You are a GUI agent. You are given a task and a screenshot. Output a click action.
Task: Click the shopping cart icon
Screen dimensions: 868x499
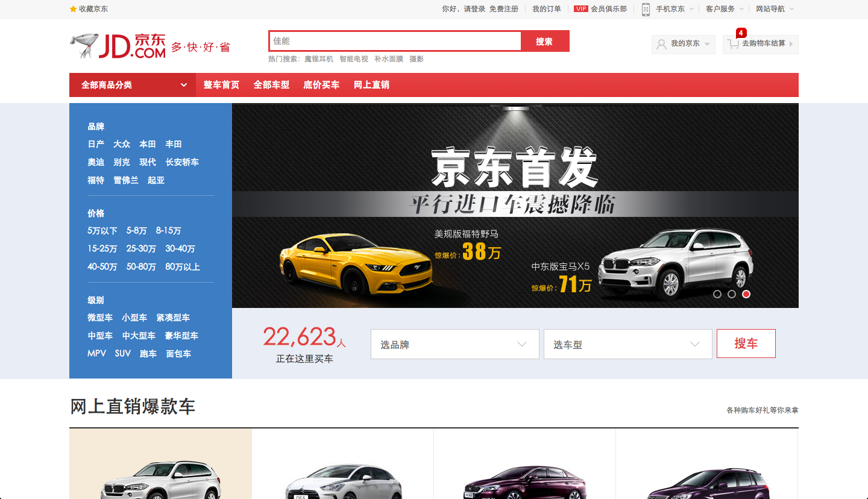coord(733,44)
